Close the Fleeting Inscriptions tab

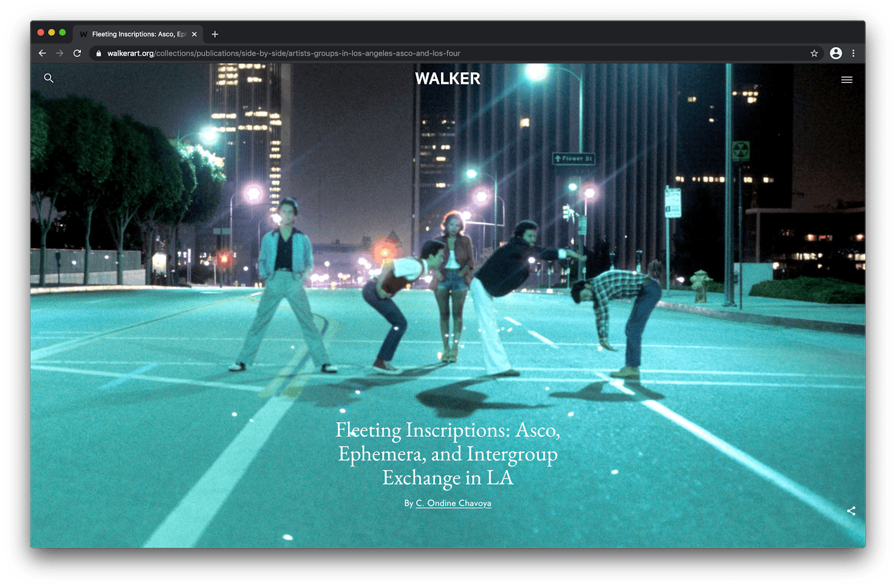[x=195, y=34]
